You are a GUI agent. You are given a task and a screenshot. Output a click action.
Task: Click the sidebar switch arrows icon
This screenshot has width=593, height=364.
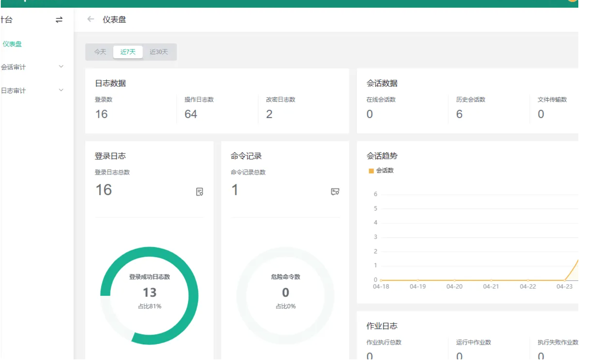59,20
